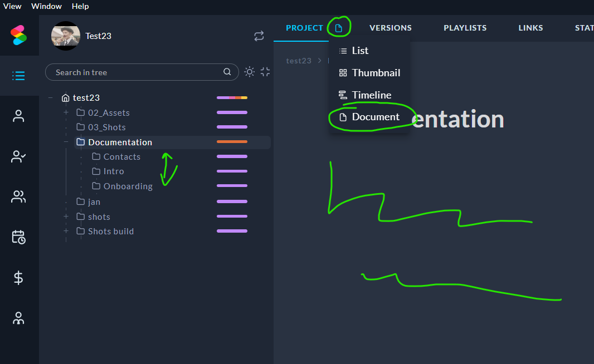This screenshot has width=594, height=364.
Task: Click the Search in tree field
Action: pyautogui.click(x=137, y=72)
